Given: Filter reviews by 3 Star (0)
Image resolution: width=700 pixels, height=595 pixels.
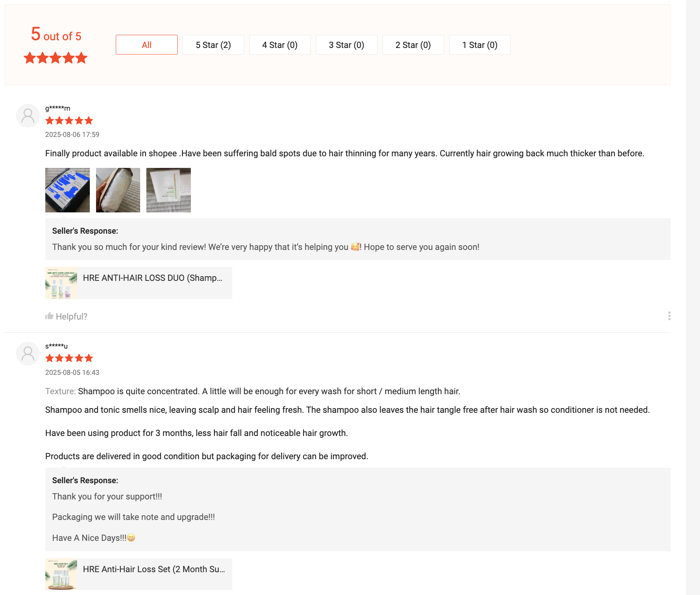Looking at the screenshot, I should point(347,45).
